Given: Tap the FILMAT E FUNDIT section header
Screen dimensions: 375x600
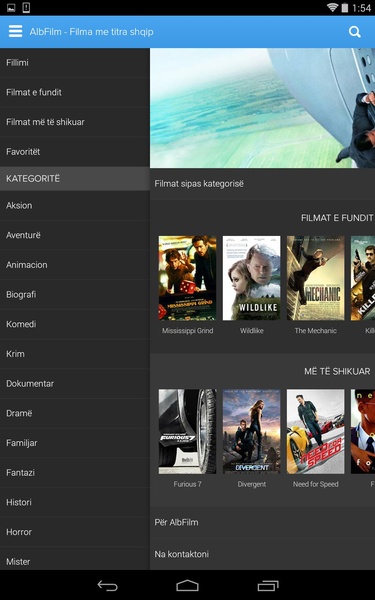Looking at the screenshot, I should click(337, 218).
